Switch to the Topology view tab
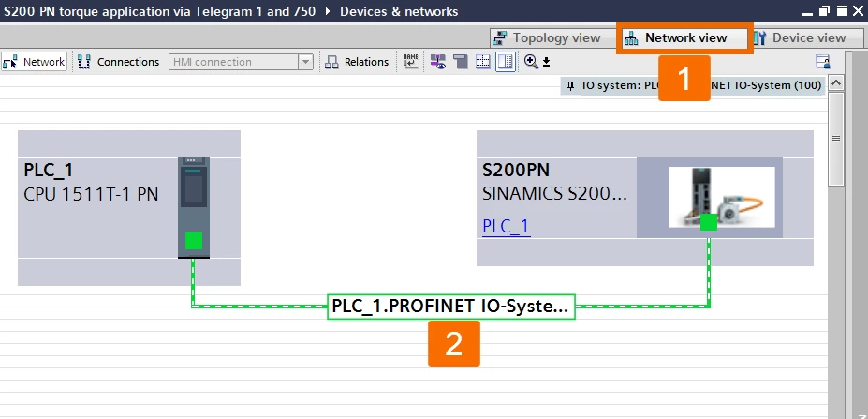Image resolution: width=868 pixels, height=419 pixels. click(547, 38)
